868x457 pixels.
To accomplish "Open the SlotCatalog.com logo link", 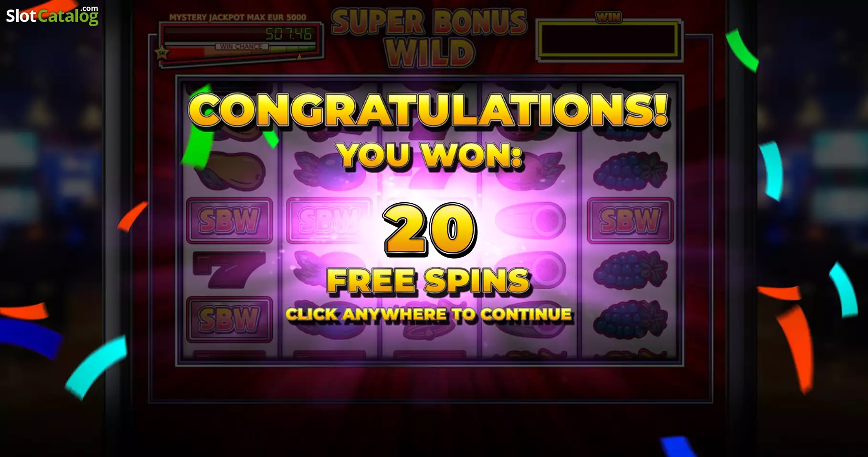I will pyautogui.click(x=52, y=15).
